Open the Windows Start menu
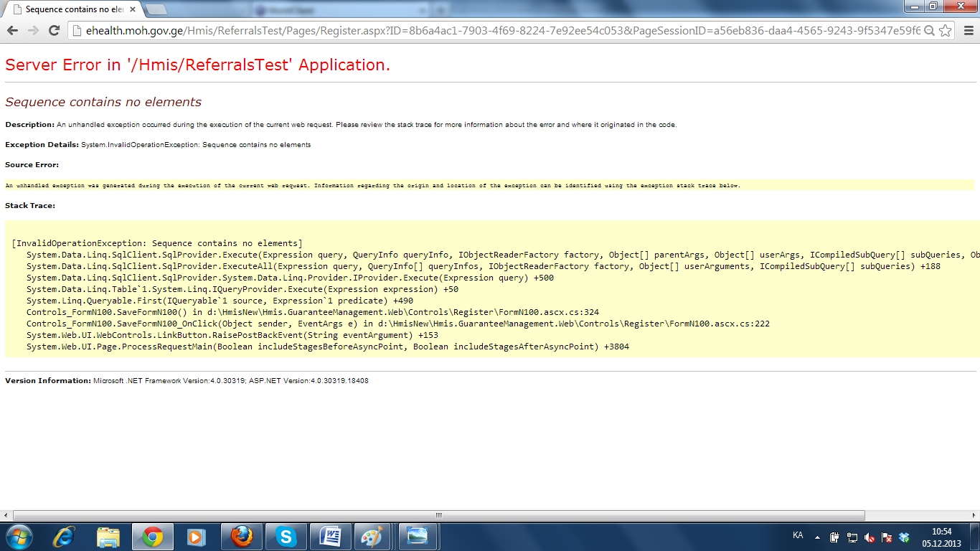The height and width of the screenshot is (551, 980). (19, 537)
